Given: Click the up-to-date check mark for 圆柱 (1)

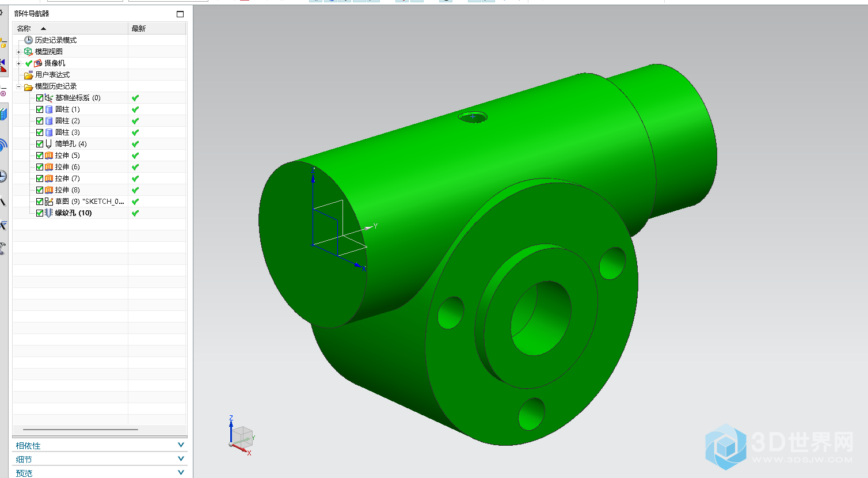Looking at the screenshot, I should click(135, 109).
